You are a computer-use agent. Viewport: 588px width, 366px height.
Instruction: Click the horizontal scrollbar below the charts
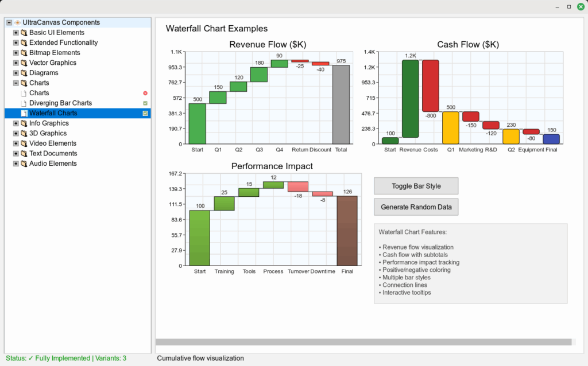tap(363, 342)
